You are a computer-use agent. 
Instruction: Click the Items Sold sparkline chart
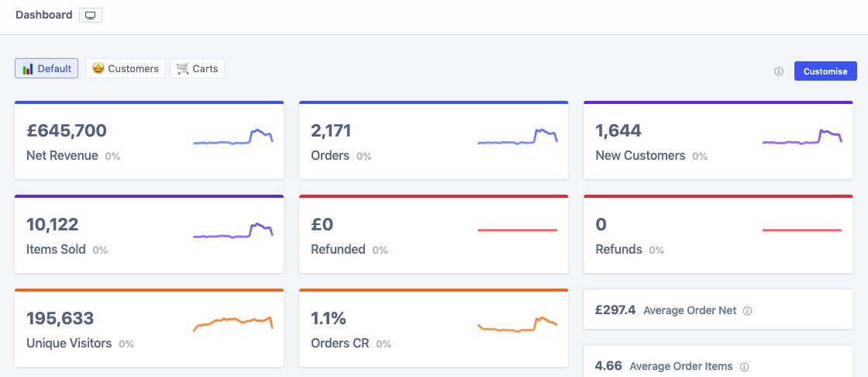click(232, 232)
